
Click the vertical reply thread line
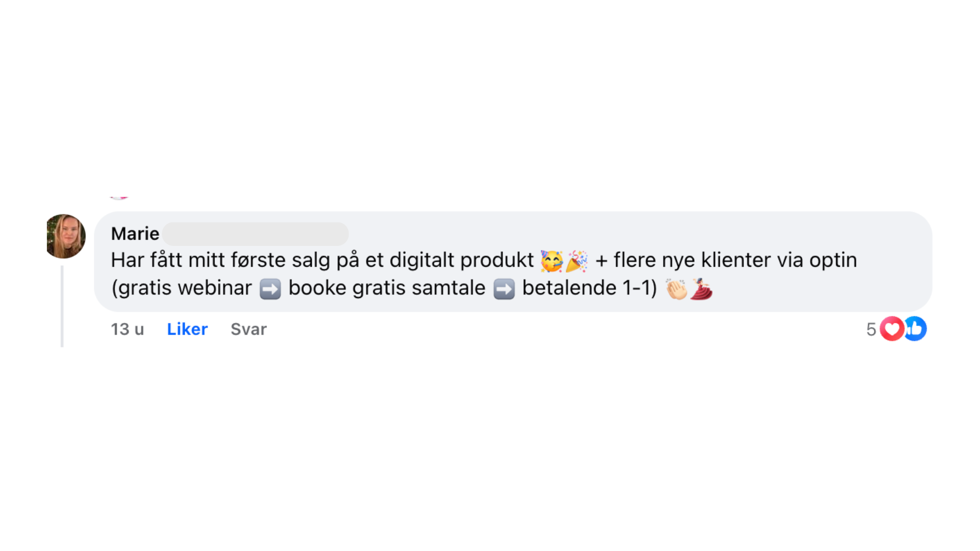click(62, 306)
